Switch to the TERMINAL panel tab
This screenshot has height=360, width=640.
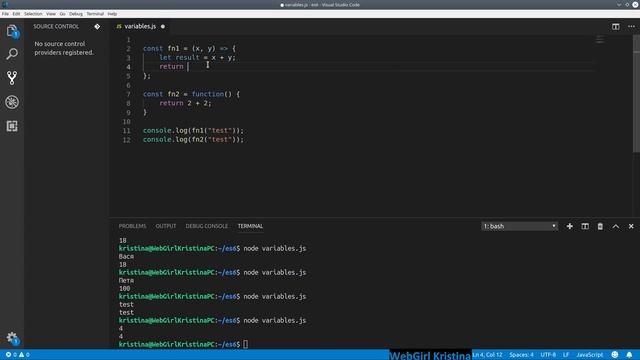coord(250,226)
